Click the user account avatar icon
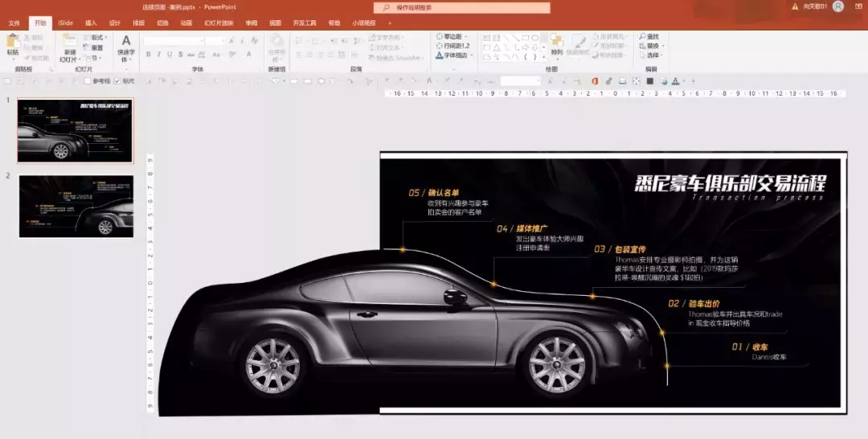 click(838, 6)
